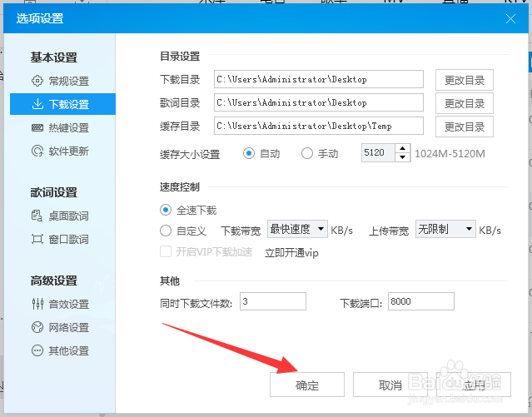Open 立即开通vip link

click(291, 253)
